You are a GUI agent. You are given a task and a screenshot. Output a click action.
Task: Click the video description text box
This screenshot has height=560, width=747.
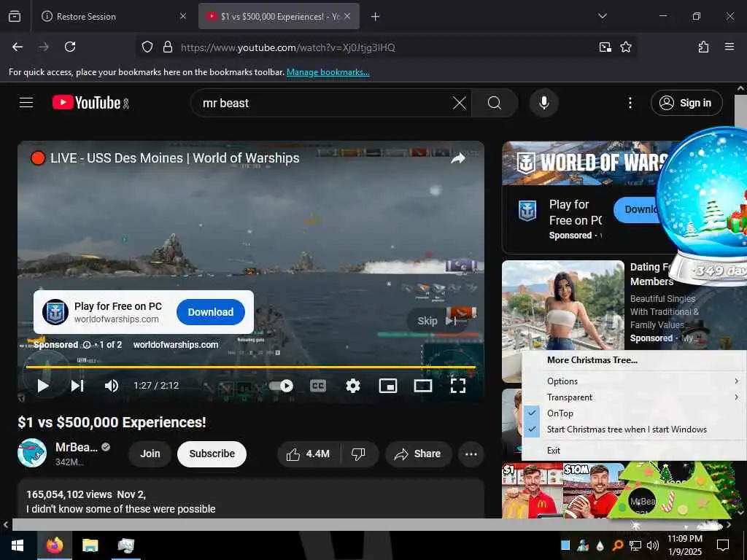pos(251,498)
